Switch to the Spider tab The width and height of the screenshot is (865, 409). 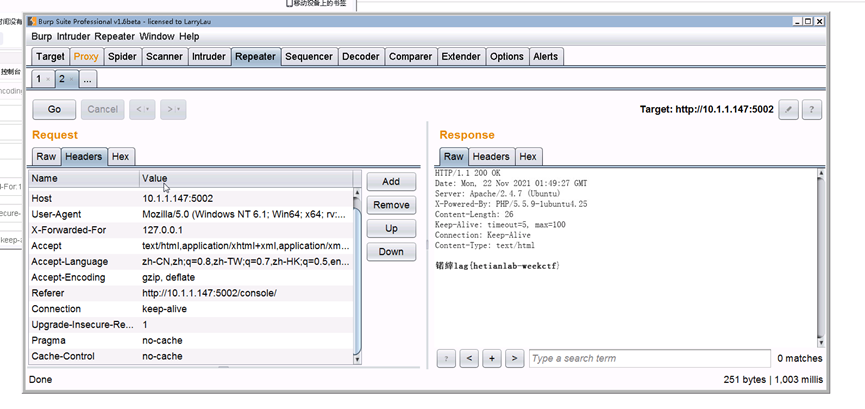pyautogui.click(x=122, y=56)
